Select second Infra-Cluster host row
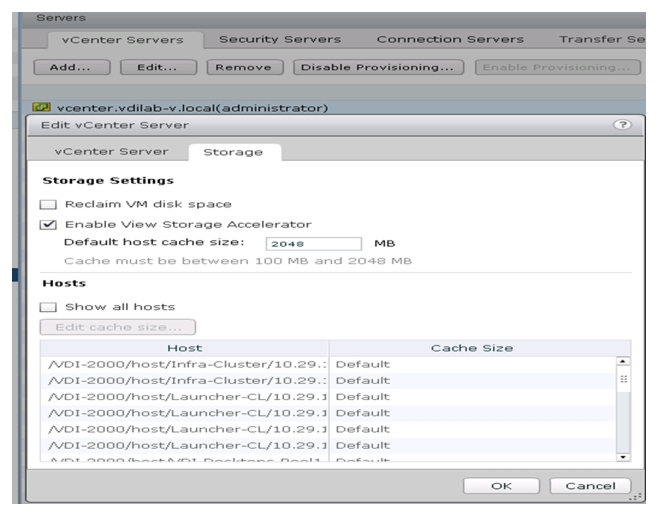This screenshot has height=517, width=659. (328, 381)
